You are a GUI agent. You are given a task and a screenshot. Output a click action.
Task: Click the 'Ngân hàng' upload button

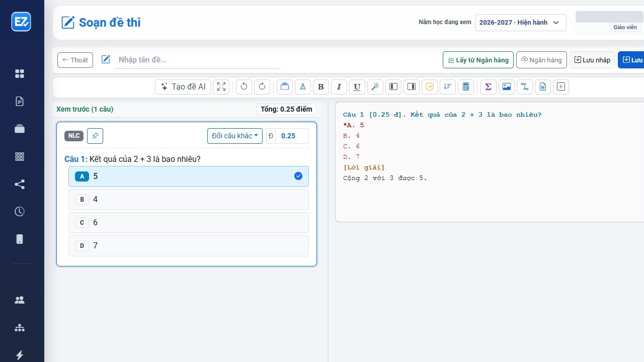coord(541,60)
